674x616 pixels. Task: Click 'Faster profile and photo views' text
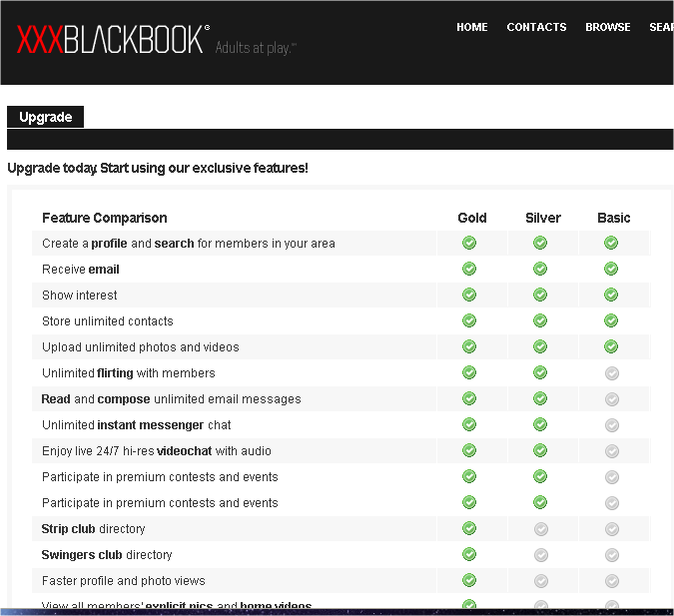point(124,581)
